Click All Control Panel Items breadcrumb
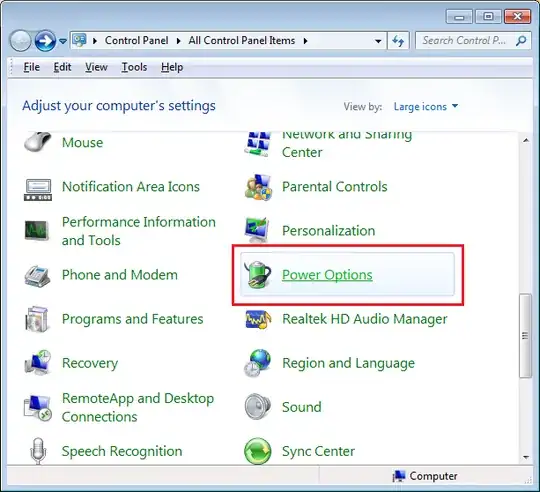The width and height of the screenshot is (540, 492). point(241,41)
